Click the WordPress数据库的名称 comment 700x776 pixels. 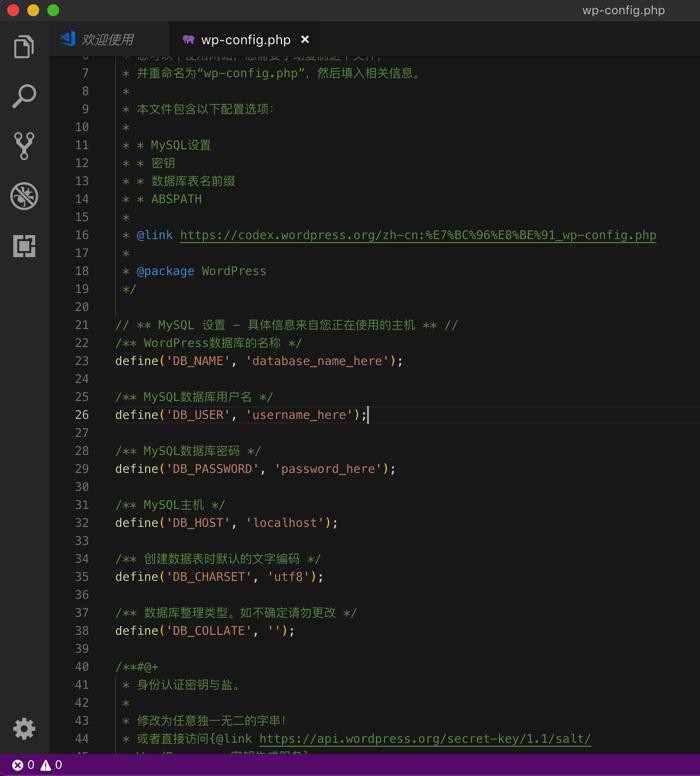tap(208, 343)
